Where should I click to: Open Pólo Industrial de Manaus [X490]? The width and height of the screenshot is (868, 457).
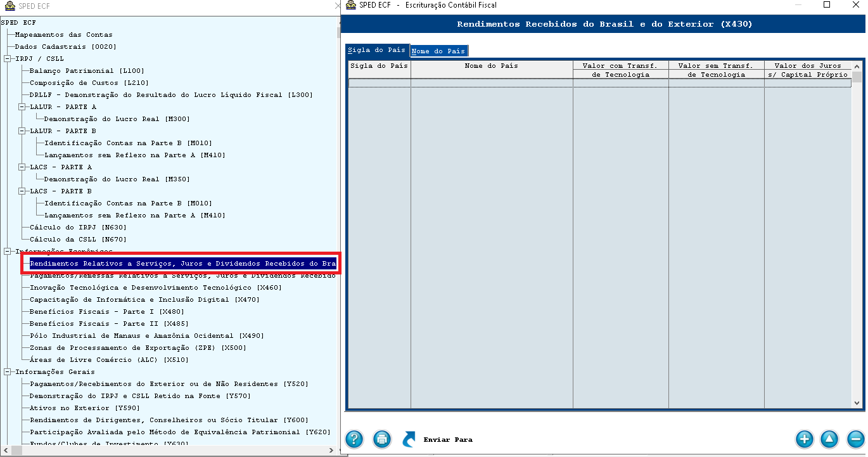(146, 336)
